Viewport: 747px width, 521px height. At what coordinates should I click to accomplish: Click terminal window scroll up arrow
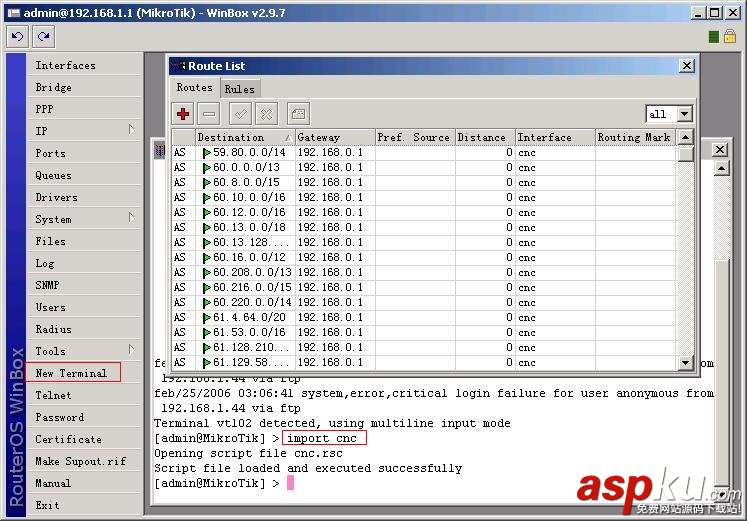pos(721,168)
